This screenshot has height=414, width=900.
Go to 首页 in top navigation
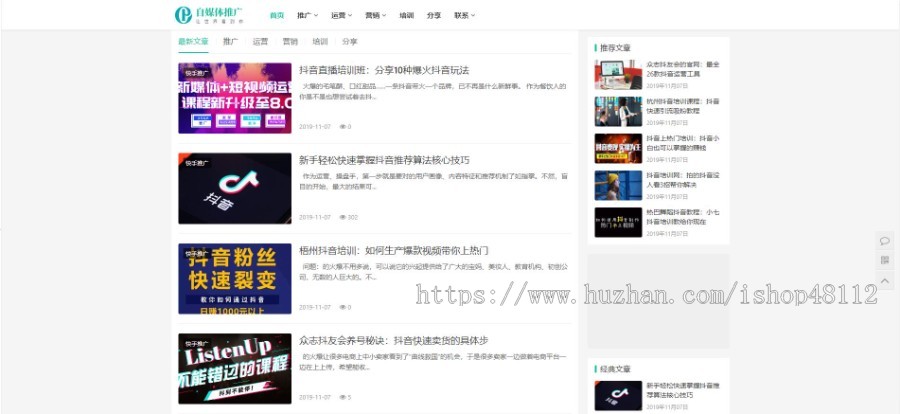pyautogui.click(x=277, y=16)
